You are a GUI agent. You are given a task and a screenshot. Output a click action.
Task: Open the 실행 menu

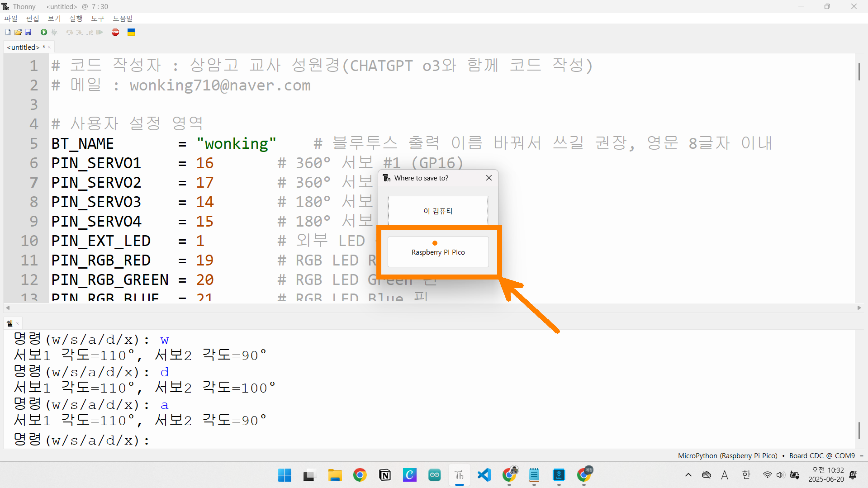pos(76,19)
